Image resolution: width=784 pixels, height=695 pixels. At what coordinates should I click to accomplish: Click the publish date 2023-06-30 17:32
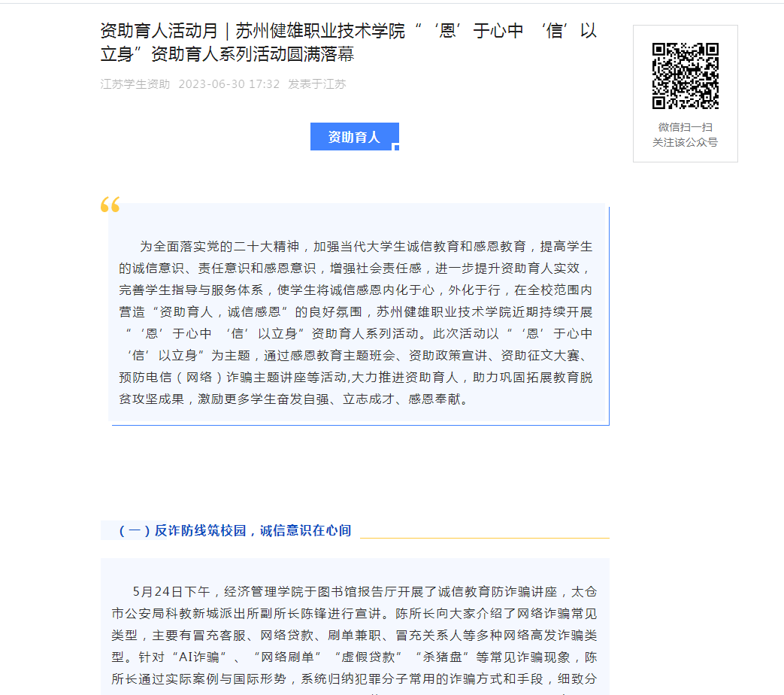tap(229, 84)
